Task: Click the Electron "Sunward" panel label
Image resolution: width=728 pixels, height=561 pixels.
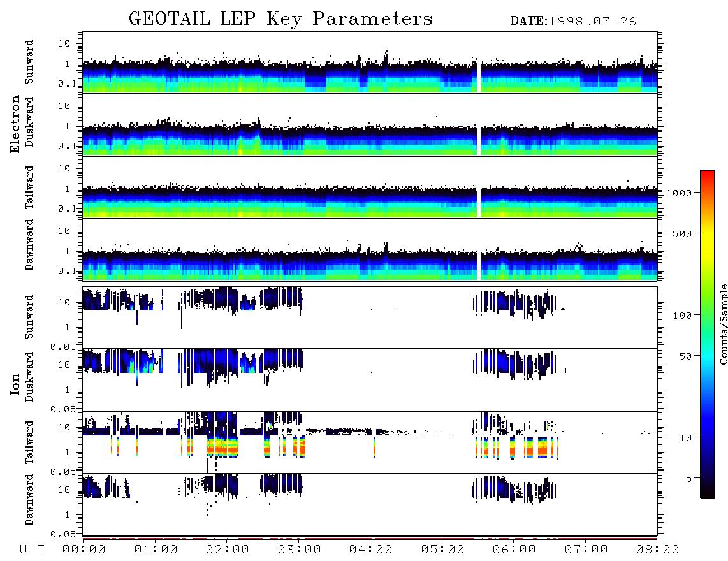Action: pos(29,62)
